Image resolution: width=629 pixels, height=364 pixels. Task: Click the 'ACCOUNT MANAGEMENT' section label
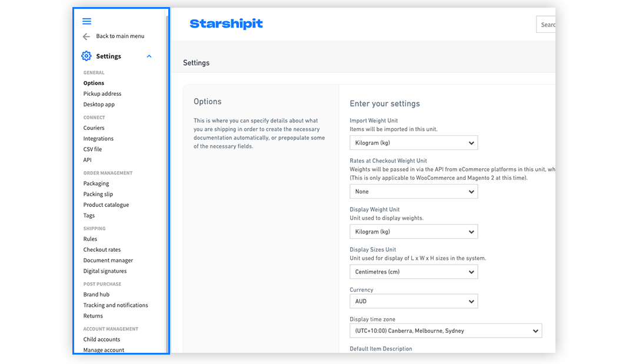click(111, 329)
